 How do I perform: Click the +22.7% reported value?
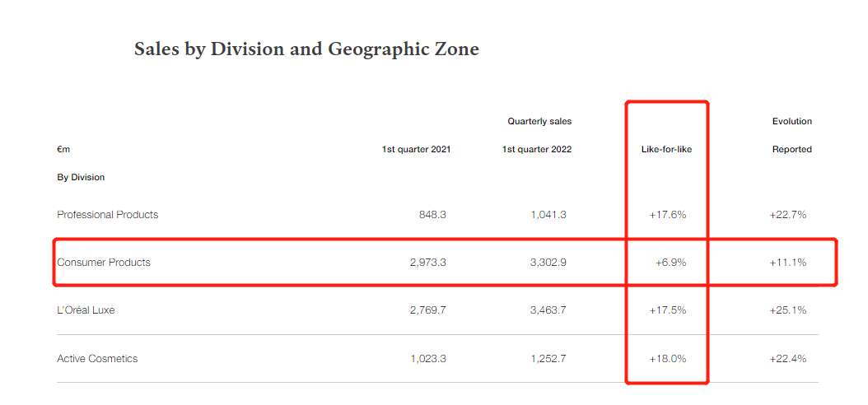[788, 215]
